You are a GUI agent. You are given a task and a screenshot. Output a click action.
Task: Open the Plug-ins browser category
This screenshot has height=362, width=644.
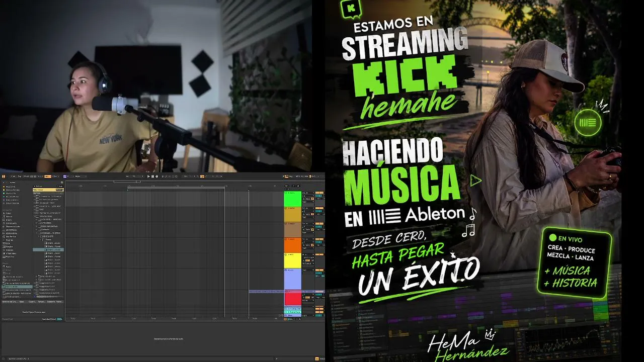pyautogui.click(x=9, y=240)
